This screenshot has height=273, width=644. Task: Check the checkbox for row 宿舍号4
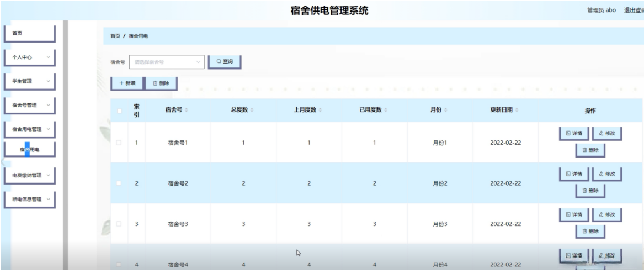point(119,264)
